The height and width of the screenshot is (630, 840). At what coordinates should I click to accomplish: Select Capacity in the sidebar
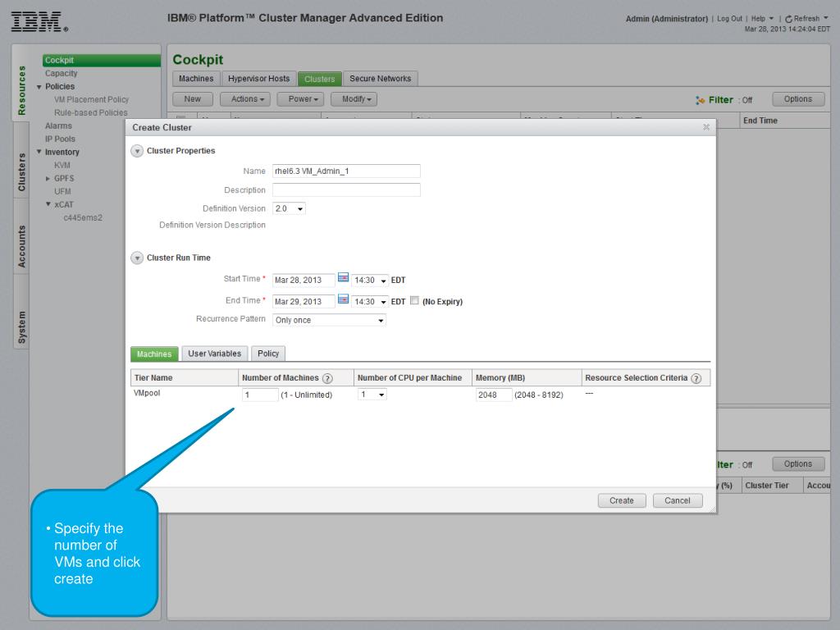(x=61, y=73)
